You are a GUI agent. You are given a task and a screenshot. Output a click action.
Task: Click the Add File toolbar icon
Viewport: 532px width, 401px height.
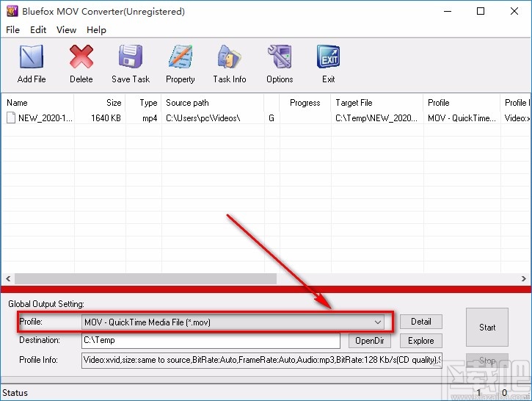coord(32,57)
